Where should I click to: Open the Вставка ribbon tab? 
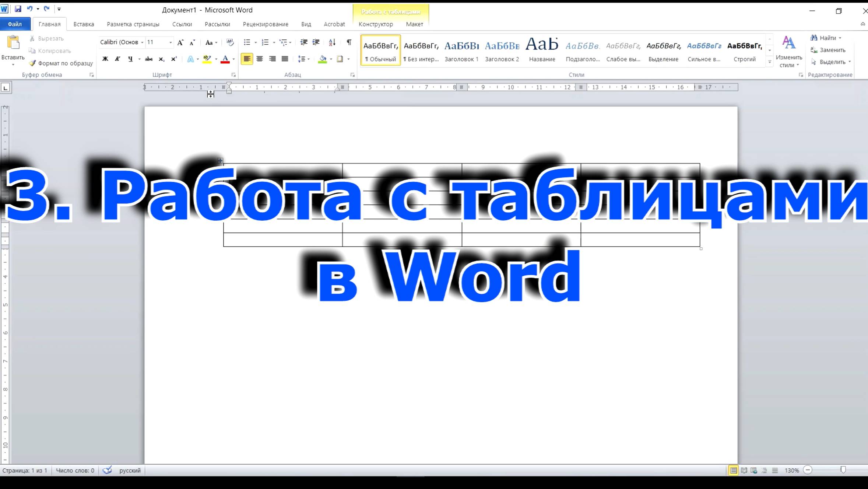(83, 24)
